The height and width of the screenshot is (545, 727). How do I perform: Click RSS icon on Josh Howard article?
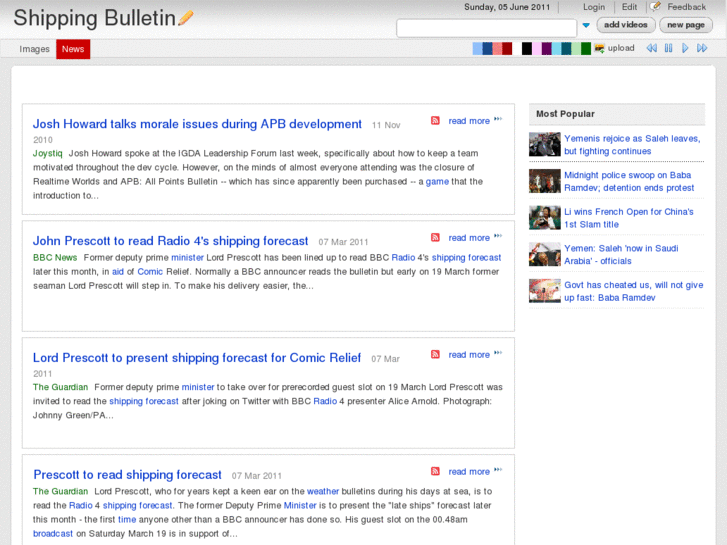[435, 121]
